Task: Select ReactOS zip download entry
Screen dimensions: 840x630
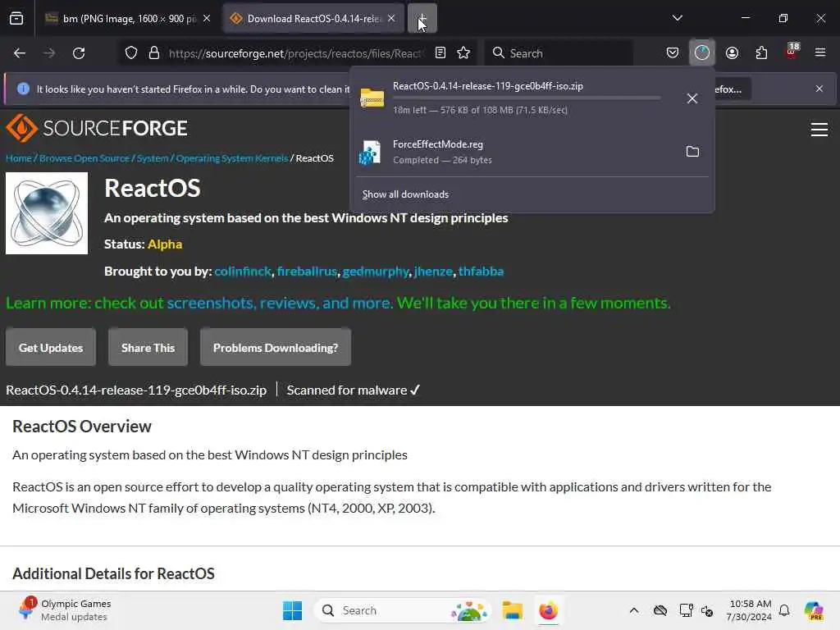Action: [514, 98]
